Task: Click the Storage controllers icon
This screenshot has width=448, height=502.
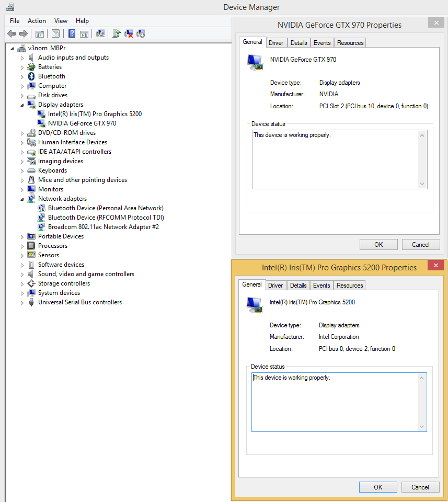Action: (x=31, y=283)
